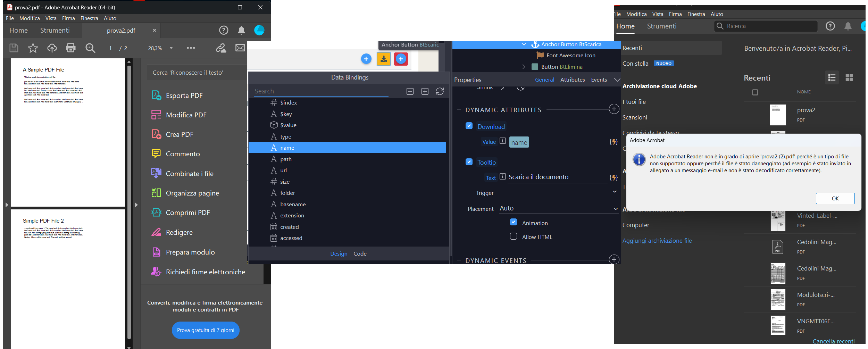
Task: Refresh the Data Bindings list
Action: tap(440, 91)
